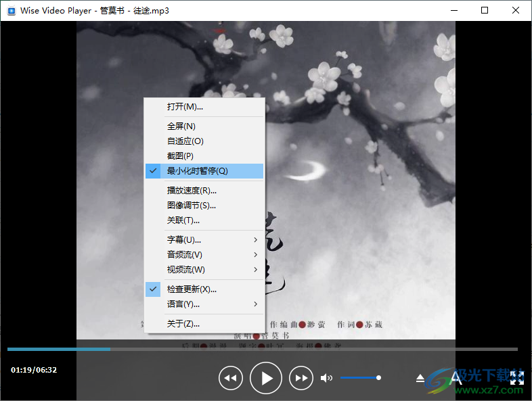The width and height of the screenshot is (532, 401).
Task: Open 播放速度(R)... settings
Action: (204, 191)
